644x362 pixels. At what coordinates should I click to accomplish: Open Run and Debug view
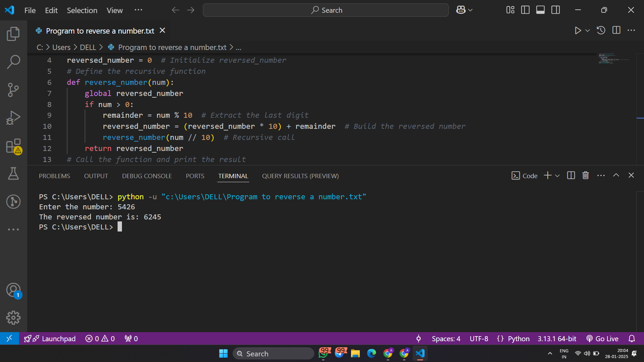pyautogui.click(x=13, y=118)
